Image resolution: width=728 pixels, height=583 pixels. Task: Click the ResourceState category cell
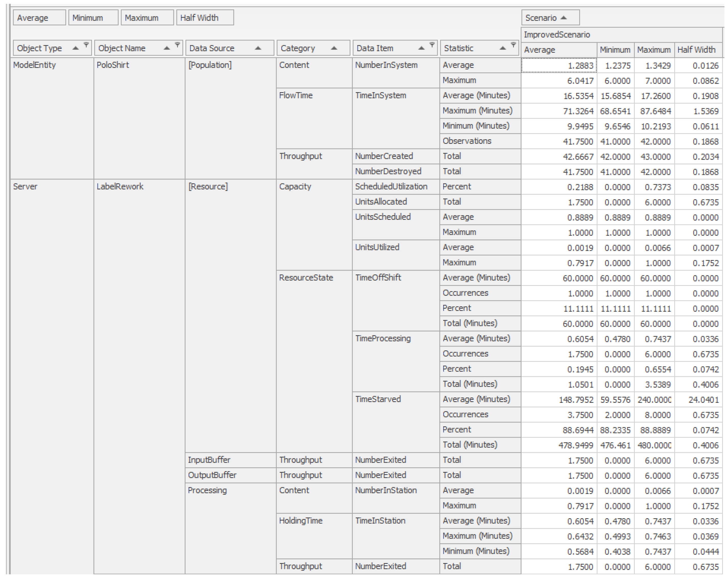[306, 278]
